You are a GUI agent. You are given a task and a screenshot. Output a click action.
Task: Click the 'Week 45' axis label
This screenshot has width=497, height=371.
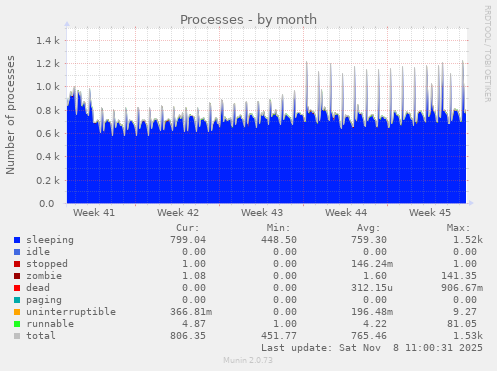click(x=430, y=213)
